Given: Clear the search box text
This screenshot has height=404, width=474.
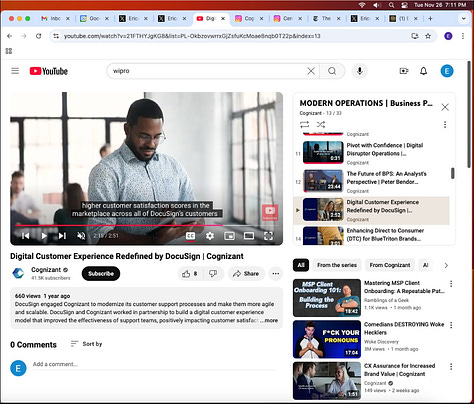Looking at the screenshot, I should click(311, 71).
